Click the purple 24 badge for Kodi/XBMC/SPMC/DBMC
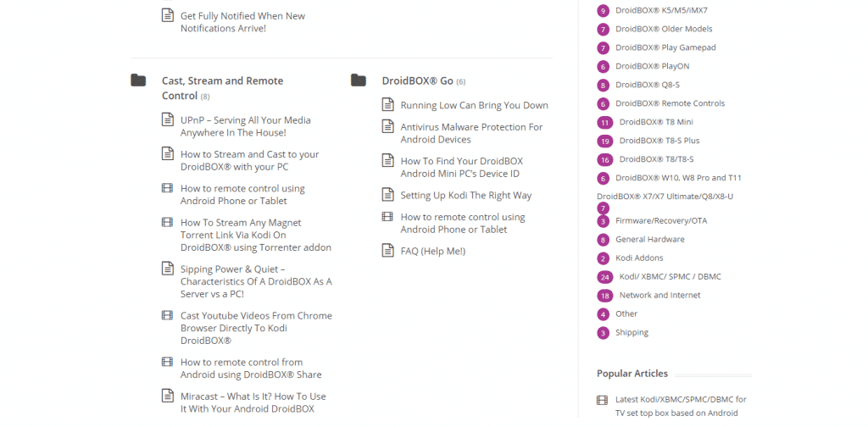The height and width of the screenshot is (427, 868). (605, 277)
